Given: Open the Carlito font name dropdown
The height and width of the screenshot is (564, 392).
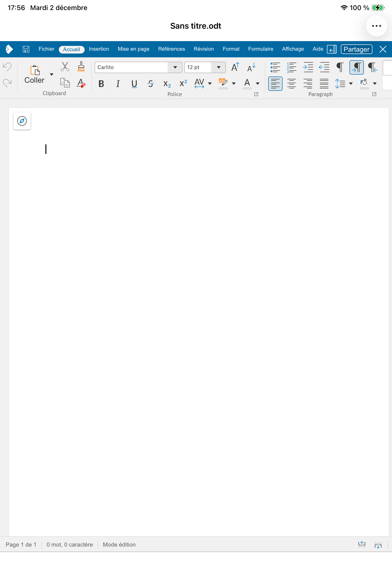Looking at the screenshot, I should 175,67.
